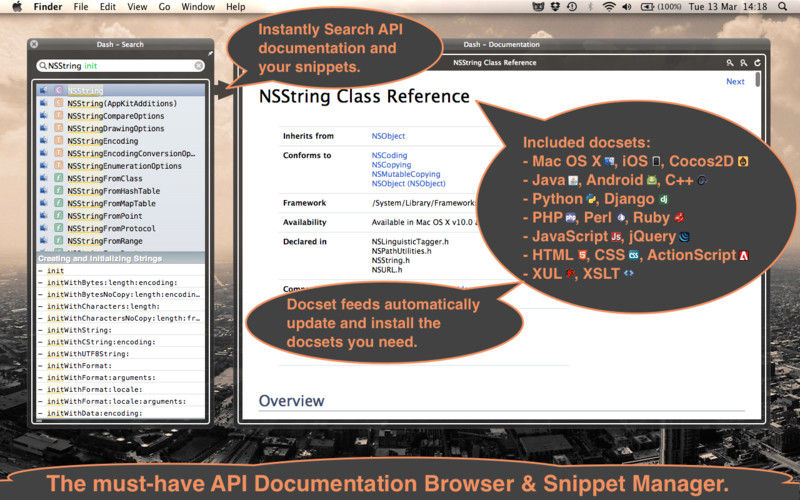Select the NSStringEncodingConversionOp… result

point(121,153)
